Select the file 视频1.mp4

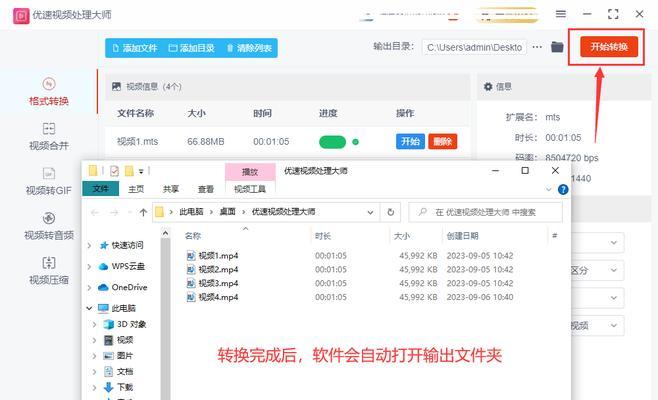(212, 256)
